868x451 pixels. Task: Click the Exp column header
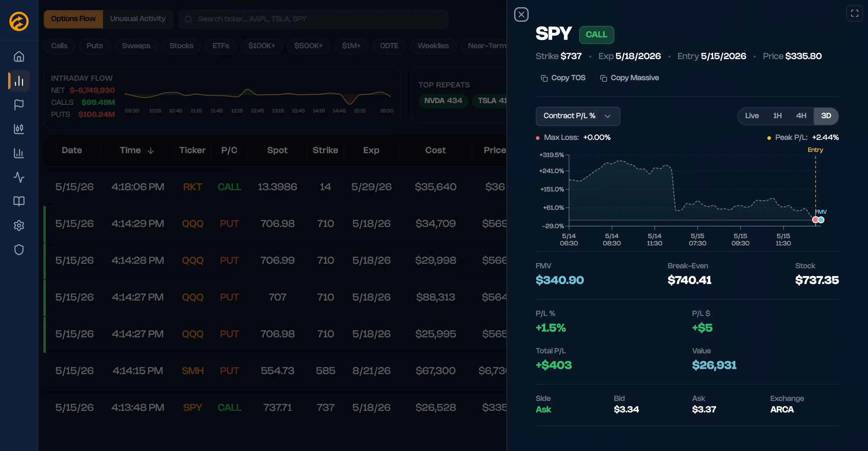tap(371, 150)
